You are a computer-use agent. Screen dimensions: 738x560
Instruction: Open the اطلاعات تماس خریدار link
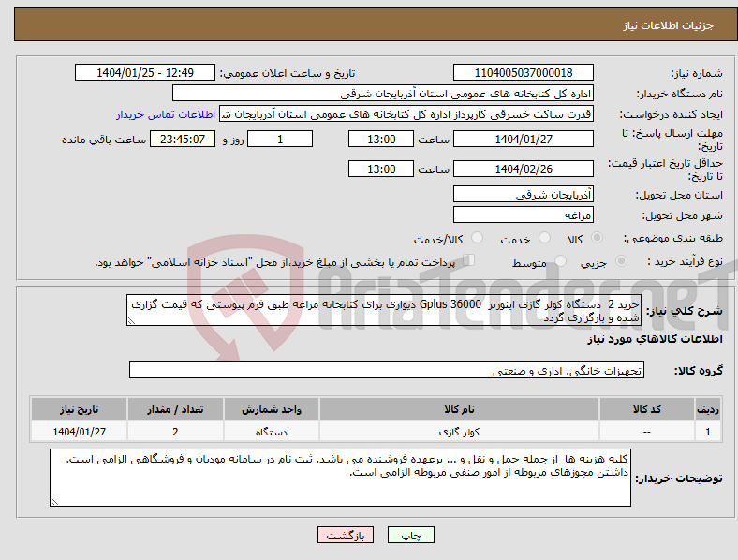pyautogui.click(x=166, y=114)
